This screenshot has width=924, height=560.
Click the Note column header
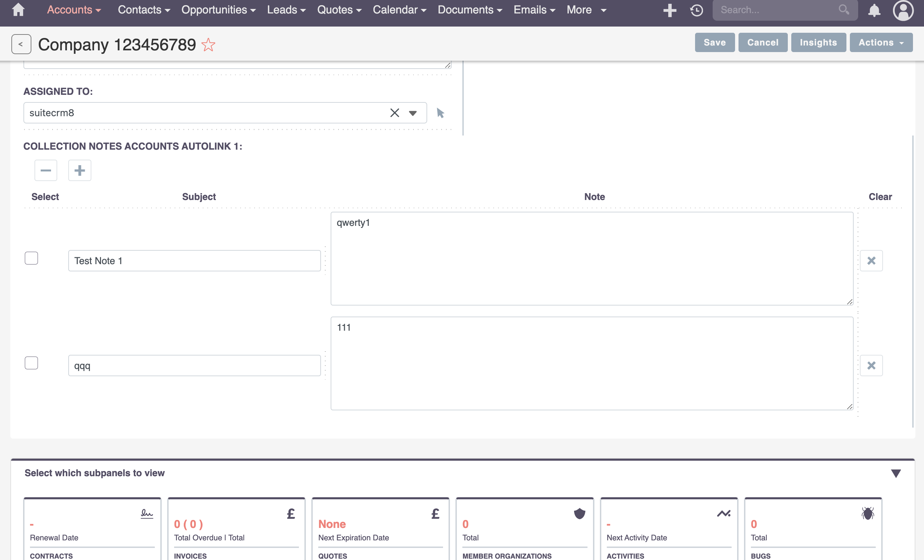click(x=594, y=197)
